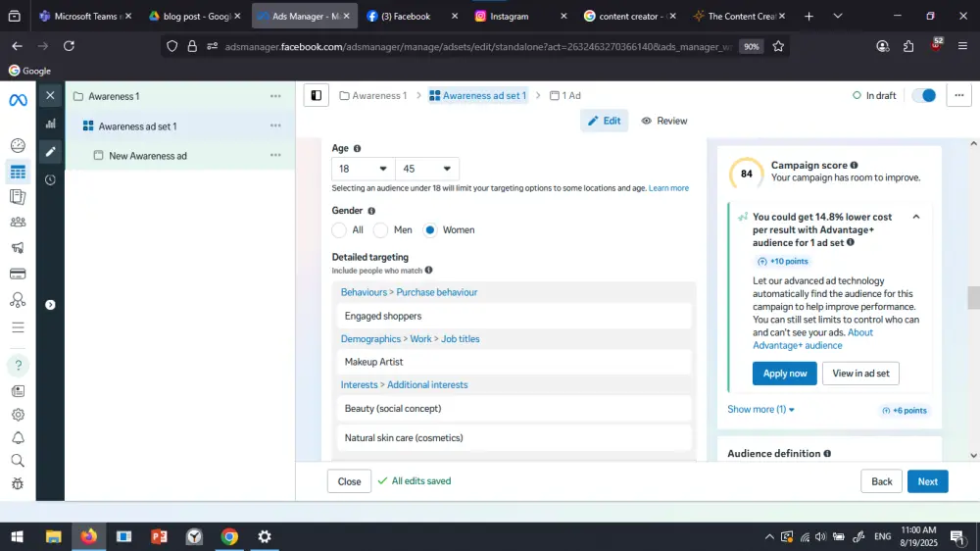Screen dimensions: 980x551
Task: Select the Women gender radio button
Action: pos(430,230)
